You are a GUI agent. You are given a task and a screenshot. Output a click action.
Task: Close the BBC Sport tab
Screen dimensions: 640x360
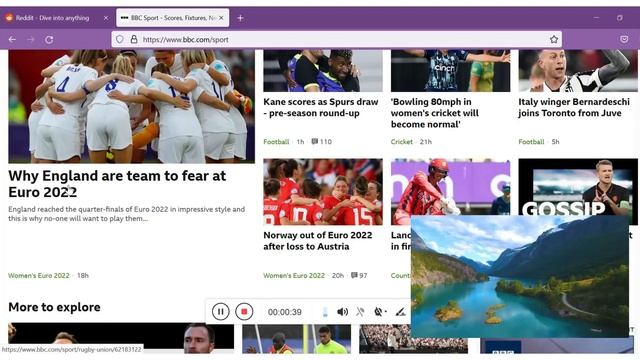point(221,18)
